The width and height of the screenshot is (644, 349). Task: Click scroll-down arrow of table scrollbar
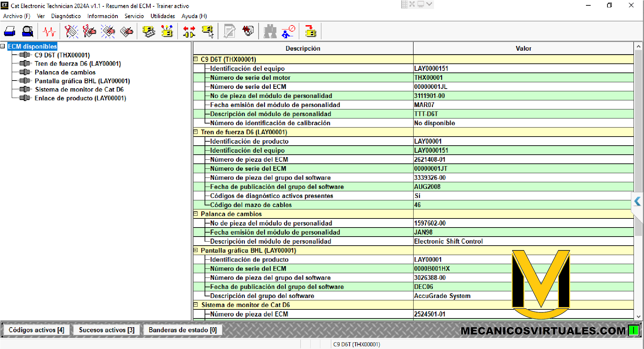(638, 316)
